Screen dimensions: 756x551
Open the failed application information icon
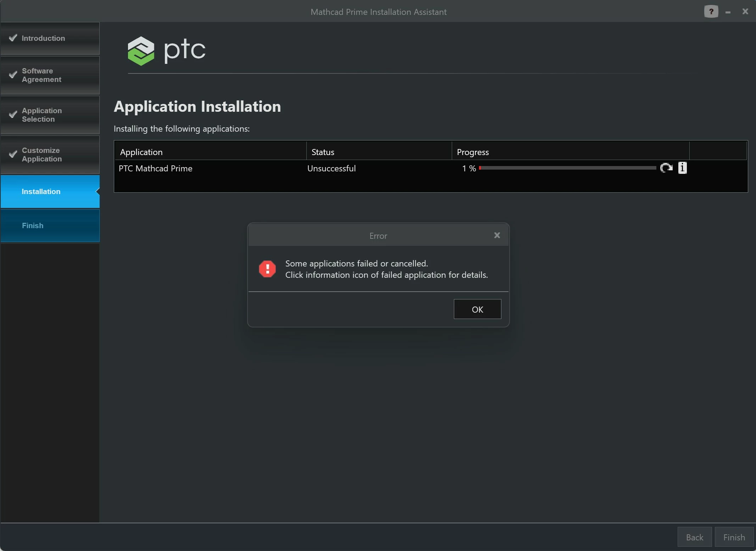tap(682, 168)
